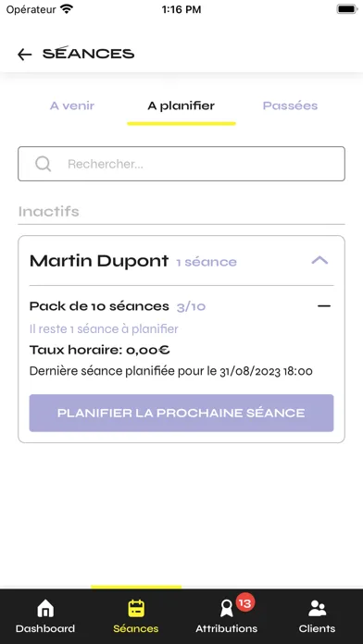
Task: Tap the back arrow next to Séances
Action: [25, 55]
